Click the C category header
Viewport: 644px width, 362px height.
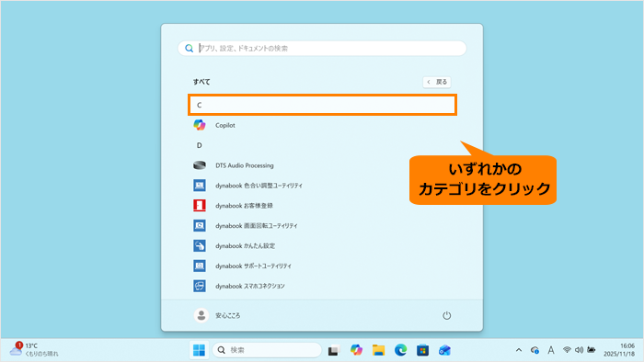322,105
